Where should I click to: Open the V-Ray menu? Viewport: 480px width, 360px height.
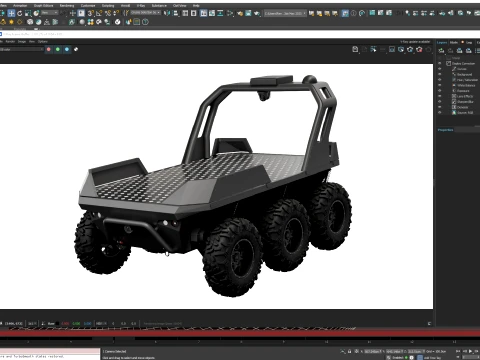[141, 6]
